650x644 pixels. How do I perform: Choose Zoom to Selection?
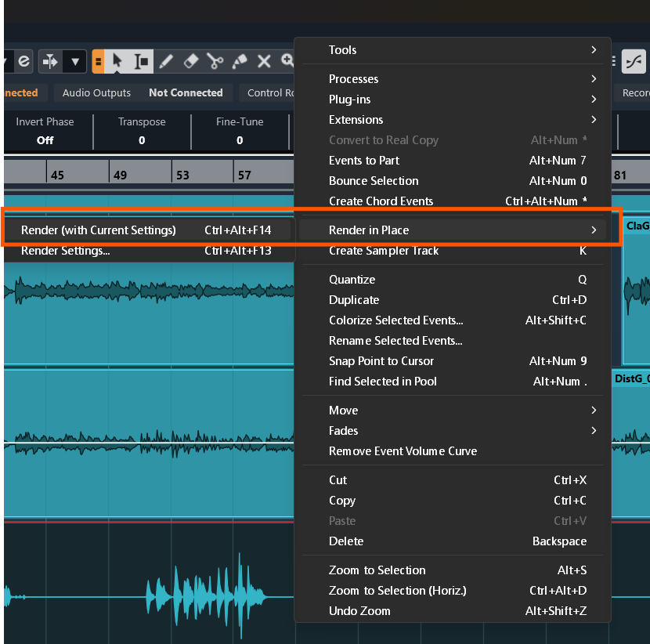[x=453, y=570]
